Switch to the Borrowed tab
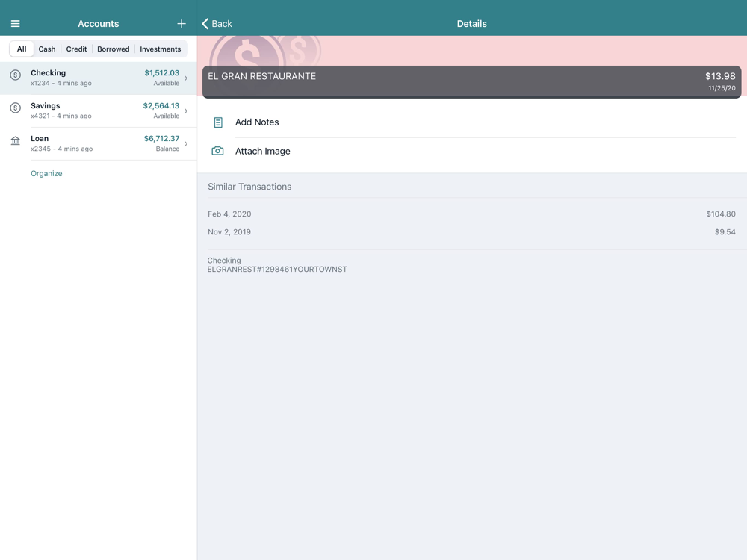747x560 pixels. pyautogui.click(x=114, y=49)
